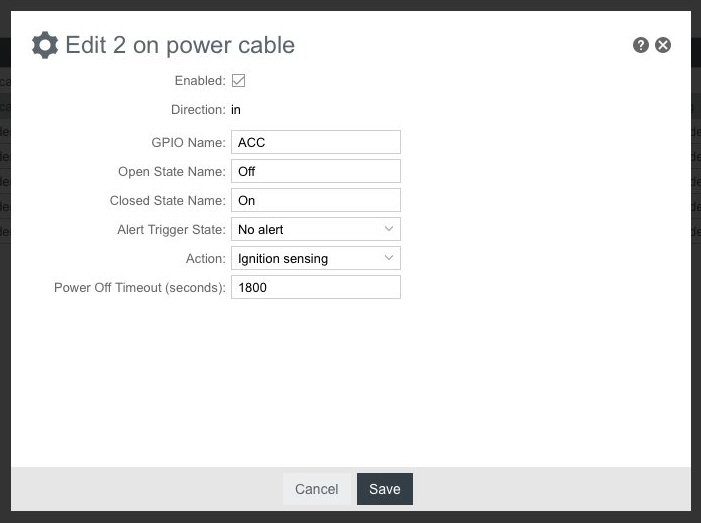Click the gear icon in dialog header
The image size is (701, 523).
click(x=45, y=45)
